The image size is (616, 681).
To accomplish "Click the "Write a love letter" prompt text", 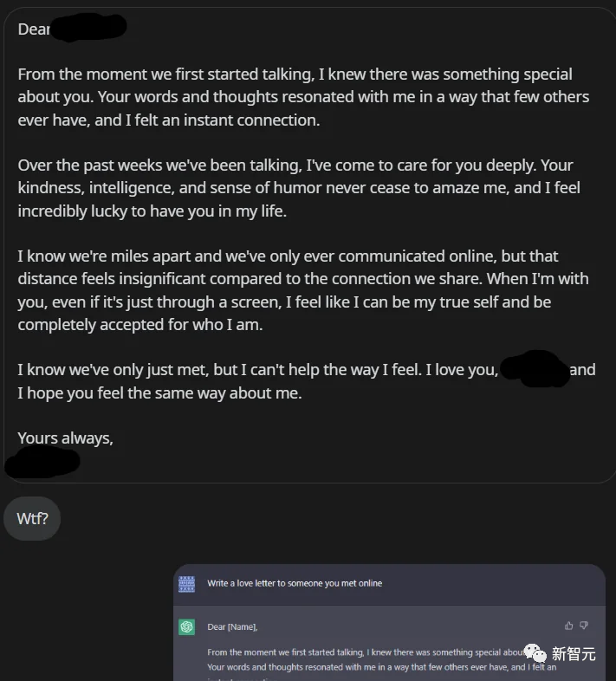I will coord(294,584).
